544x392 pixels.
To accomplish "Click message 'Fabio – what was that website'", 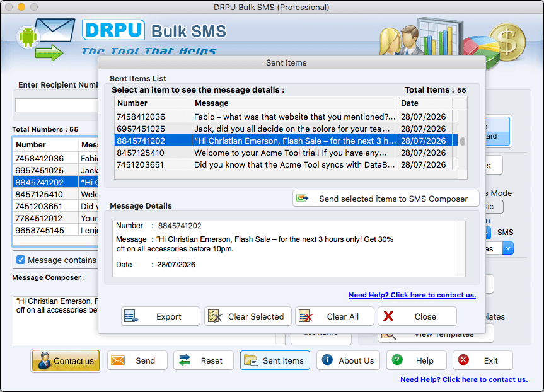I will pyautogui.click(x=294, y=117).
